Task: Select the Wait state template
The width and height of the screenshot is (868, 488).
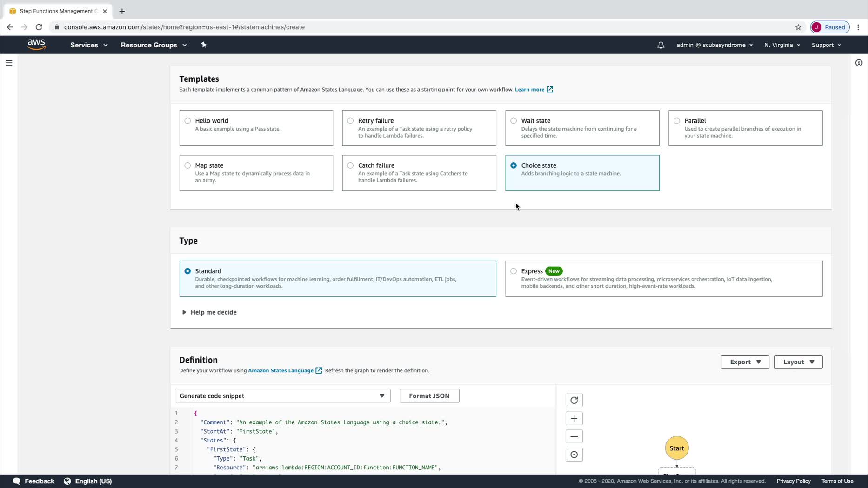Action: 582,128
